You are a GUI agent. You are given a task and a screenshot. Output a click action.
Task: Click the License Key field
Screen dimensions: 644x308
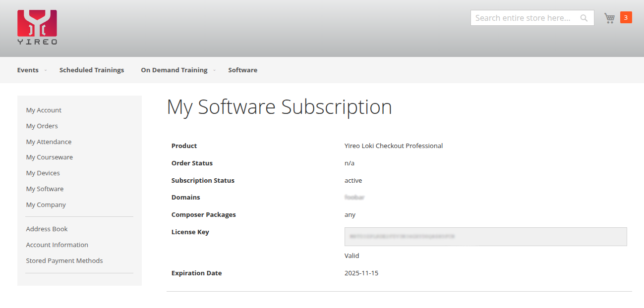[485, 237]
